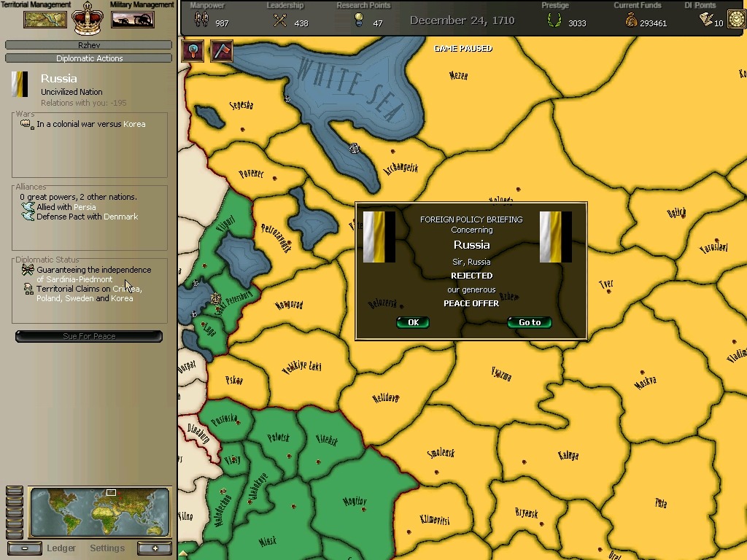The image size is (747, 560).
Task: Click the Current Funds money bag icon
Action: 631,20
